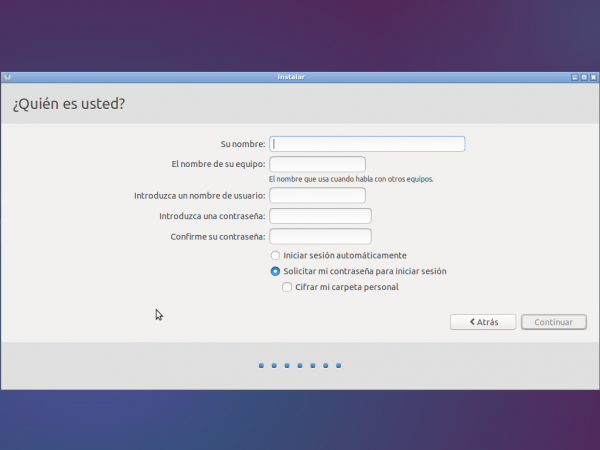
Task: Open the window menu icon in title bar
Action: point(7,77)
